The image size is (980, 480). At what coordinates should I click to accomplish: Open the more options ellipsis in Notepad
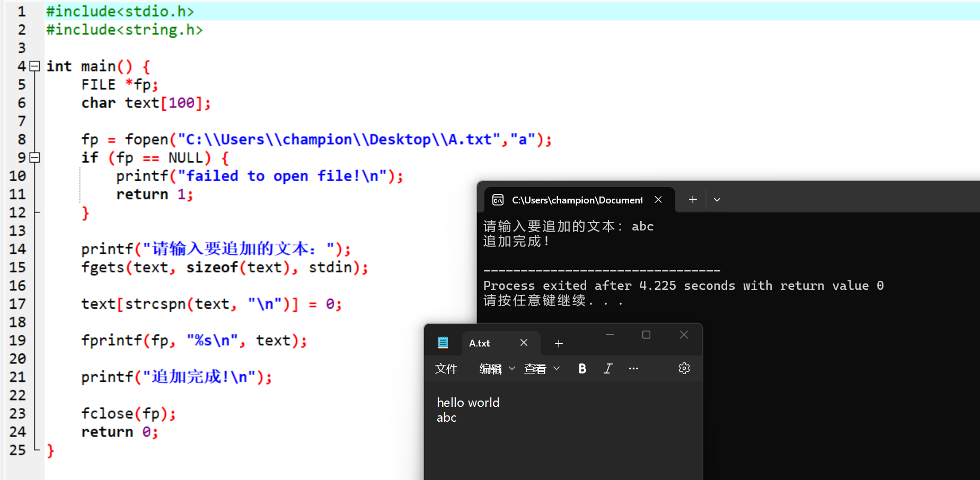pyautogui.click(x=633, y=369)
